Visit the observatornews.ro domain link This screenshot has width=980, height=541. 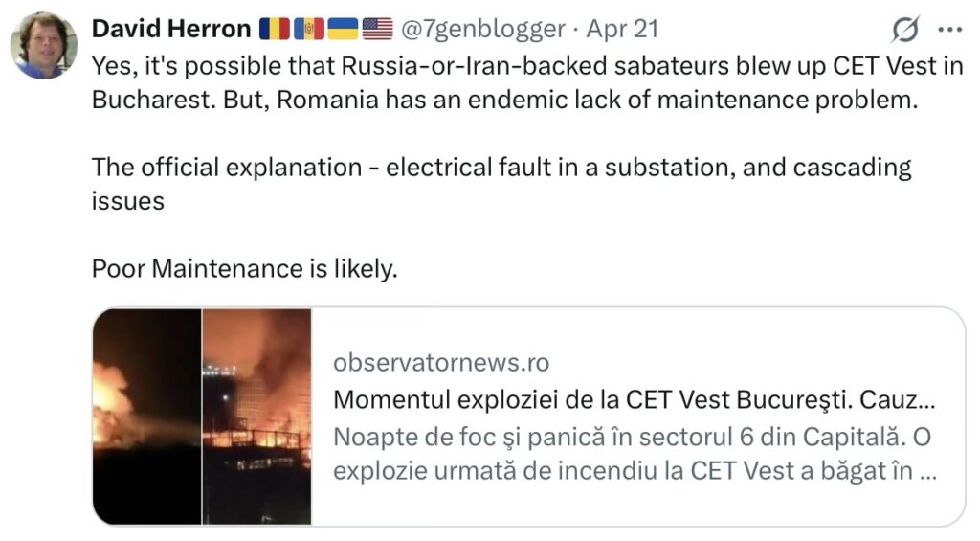click(441, 363)
